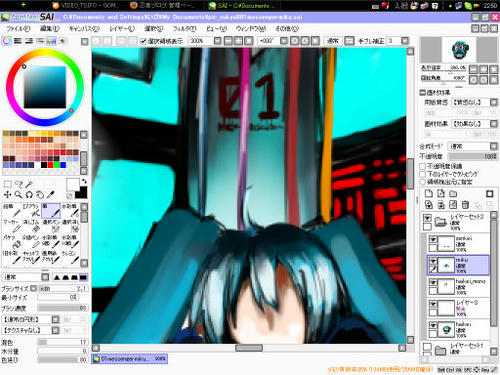Set layer as selection source checkbox
This screenshot has height=375, width=500.
pos(423,182)
